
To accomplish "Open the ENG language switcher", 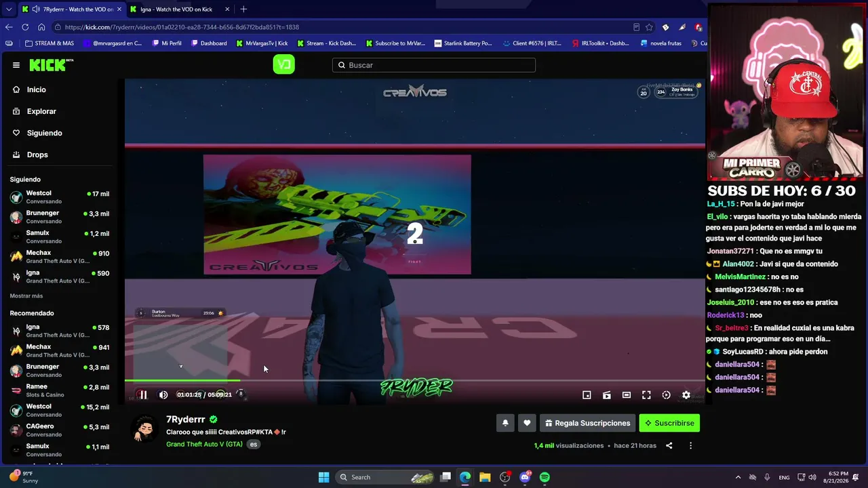I will pos(784,477).
